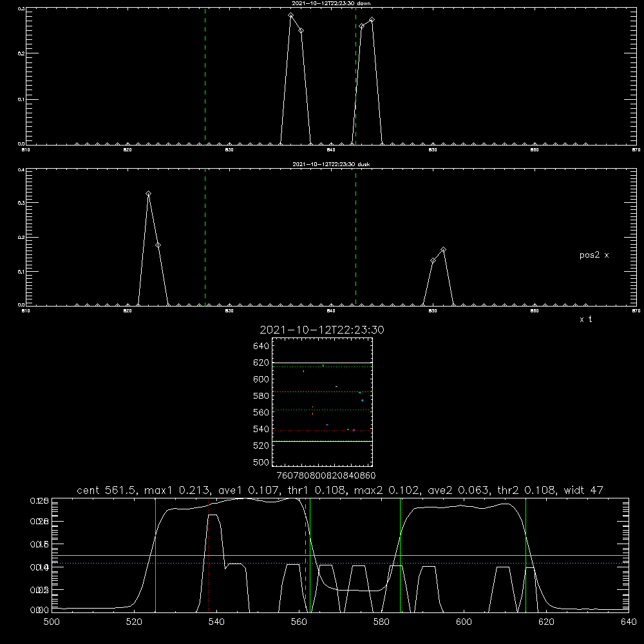This screenshot has height=644, width=644.
Task: Click "520" on scatter plot y-axis
Action: 261,446
